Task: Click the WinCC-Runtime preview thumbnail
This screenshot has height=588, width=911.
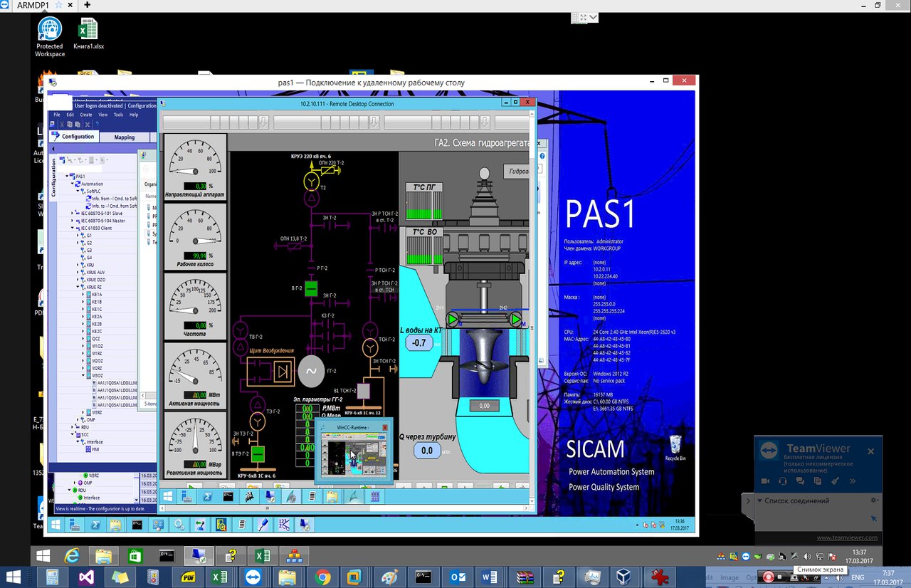Action: click(x=354, y=456)
